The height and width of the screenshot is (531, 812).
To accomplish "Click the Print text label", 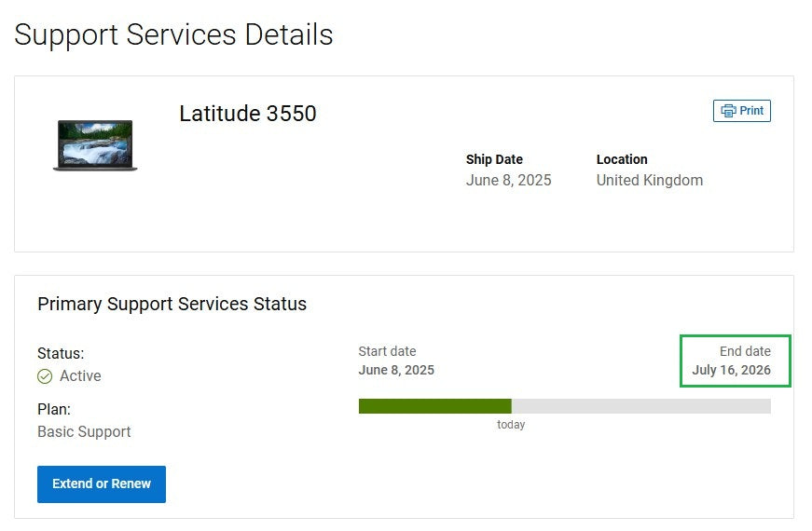I will [x=751, y=111].
